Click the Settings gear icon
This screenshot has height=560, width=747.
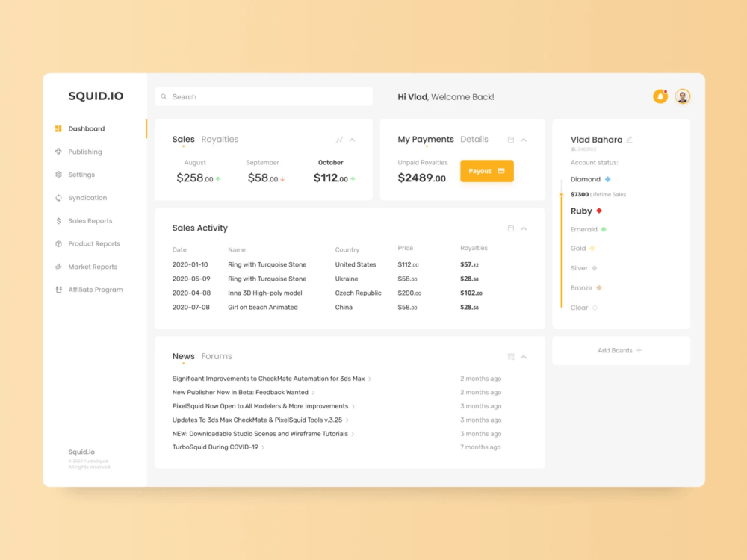pyautogui.click(x=58, y=175)
